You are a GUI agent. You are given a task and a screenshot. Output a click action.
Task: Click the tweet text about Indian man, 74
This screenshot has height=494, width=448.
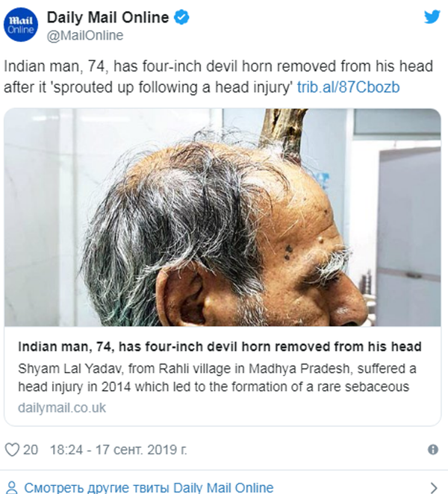click(x=218, y=77)
